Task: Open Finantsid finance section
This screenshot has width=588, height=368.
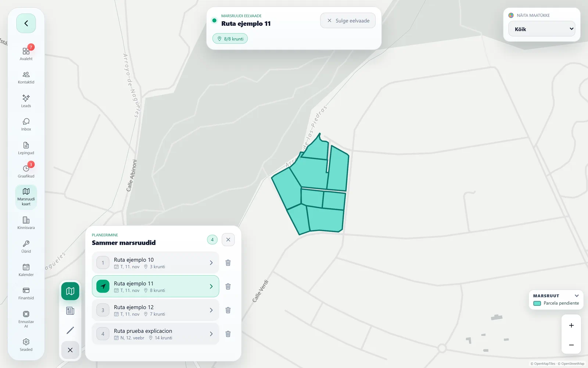Action: (26, 293)
